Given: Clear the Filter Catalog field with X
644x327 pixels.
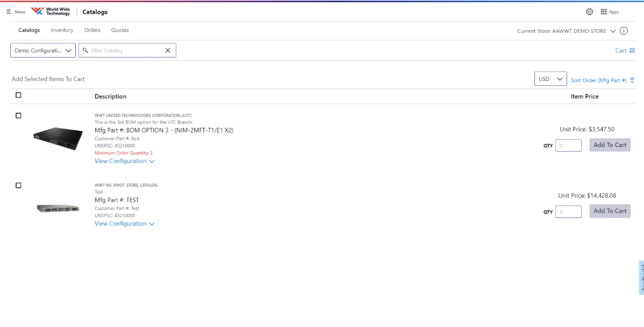Looking at the screenshot, I should [168, 50].
